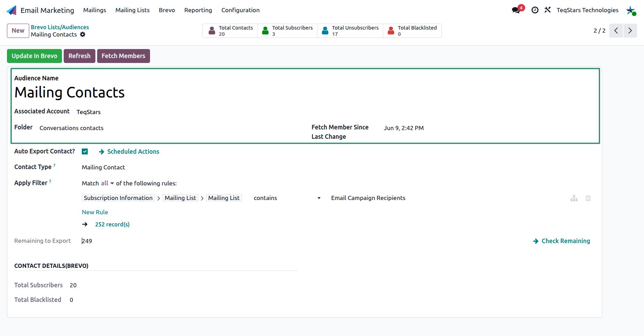The height and width of the screenshot is (336, 644).
Task: Click the Contact Type Mailing Contact field
Action: coord(103,167)
